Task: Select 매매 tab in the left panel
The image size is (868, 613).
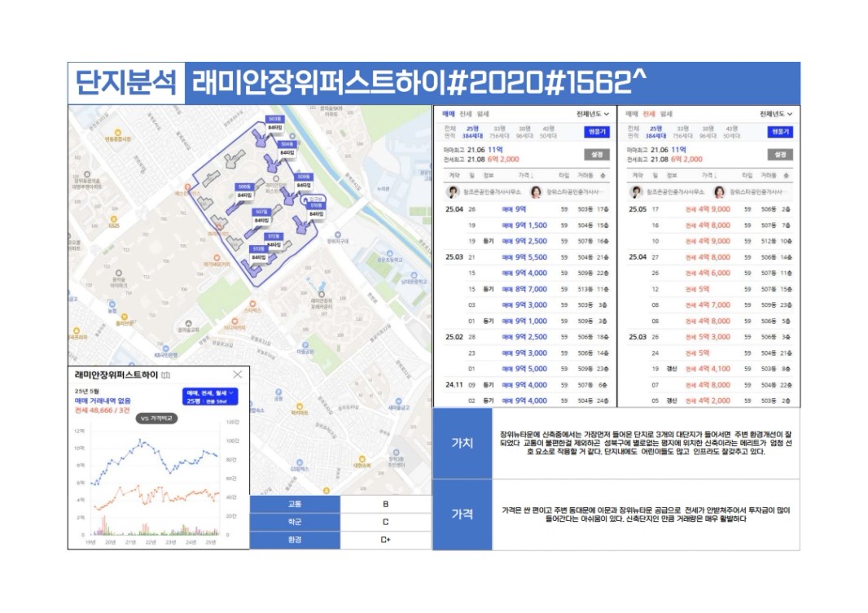Action: (x=449, y=114)
